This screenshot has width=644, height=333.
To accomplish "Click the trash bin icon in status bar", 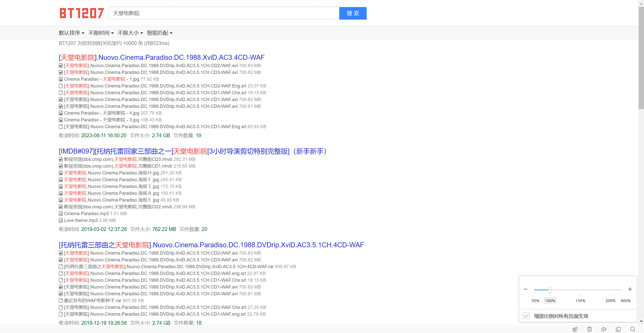I will coord(589,329).
